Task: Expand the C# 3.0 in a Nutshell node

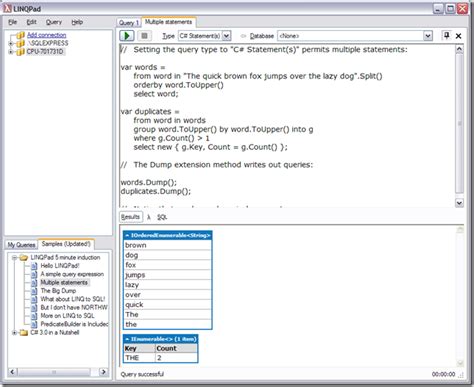Action: coord(14,333)
